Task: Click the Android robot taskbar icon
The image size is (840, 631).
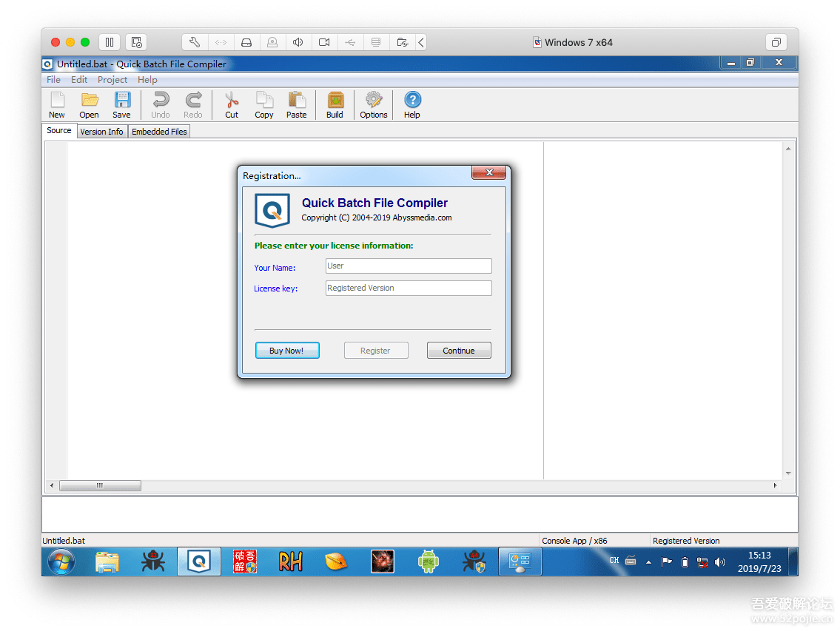Action: coord(428,562)
